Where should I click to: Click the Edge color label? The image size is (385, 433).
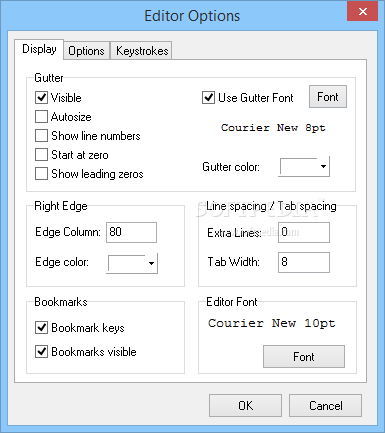[62, 262]
